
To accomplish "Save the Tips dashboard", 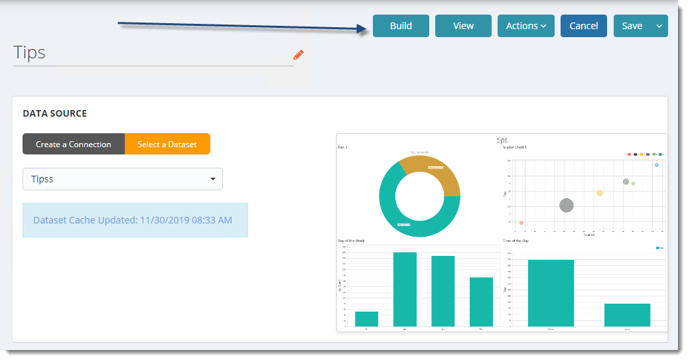I will 632,26.
